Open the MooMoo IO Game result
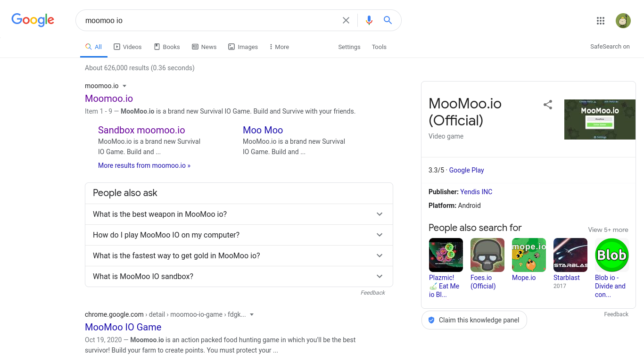Viewport: 644px width, 362px height. 123,327
